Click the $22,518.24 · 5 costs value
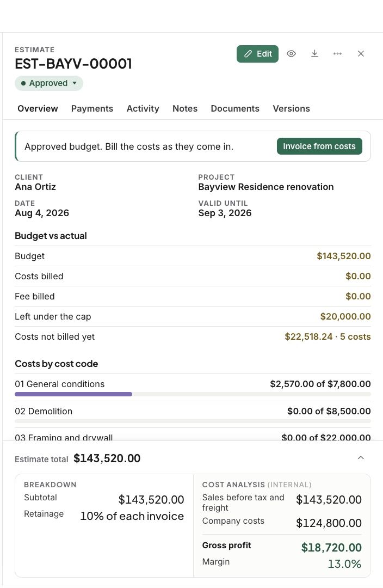The image size is (383, 588). coord(328,337)
